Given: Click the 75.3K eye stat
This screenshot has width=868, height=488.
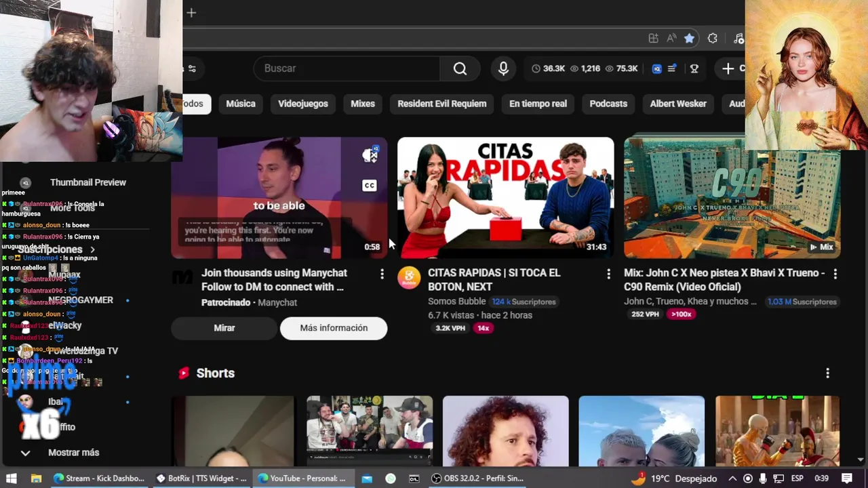Looking at the screenshot, I should pos(621,68).
